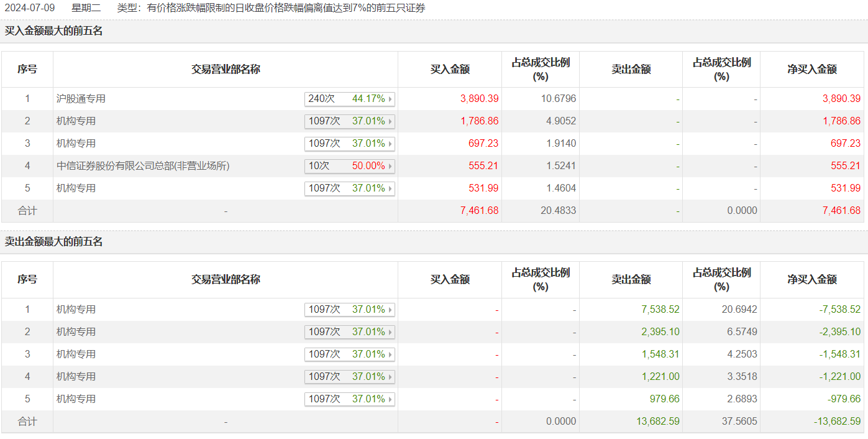
Task: Click 净买入金额 header in the buy table
Action: tap(812, 70)
